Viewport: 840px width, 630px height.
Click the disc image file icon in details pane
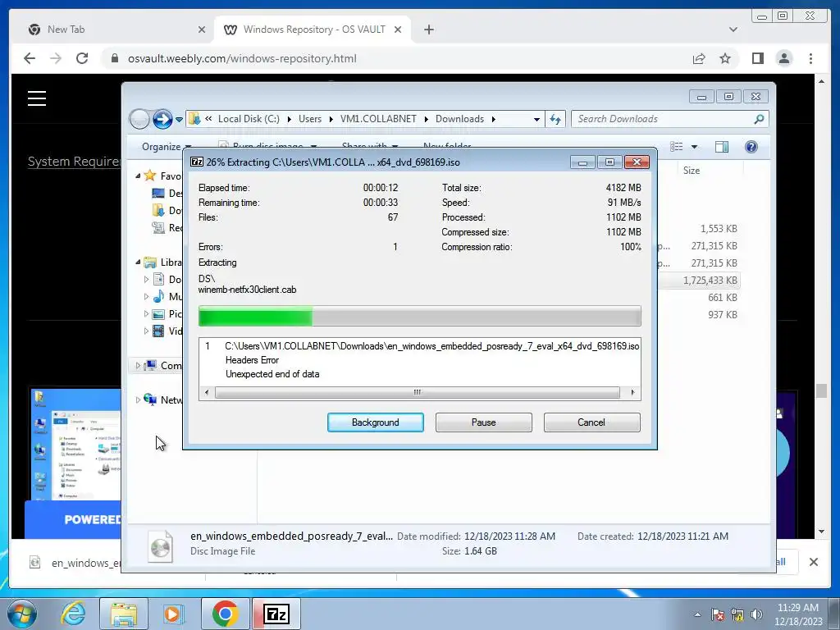pos(161,546)
